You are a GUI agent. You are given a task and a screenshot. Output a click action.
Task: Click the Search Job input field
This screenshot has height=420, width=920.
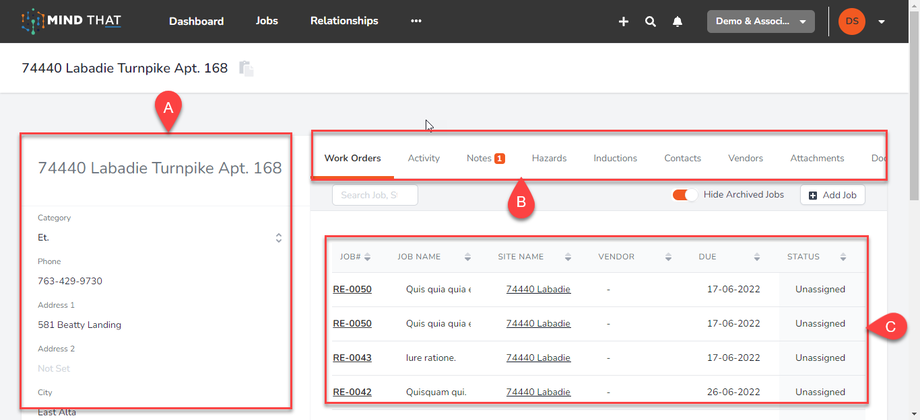pyautogui.click(x=374, y=195)
